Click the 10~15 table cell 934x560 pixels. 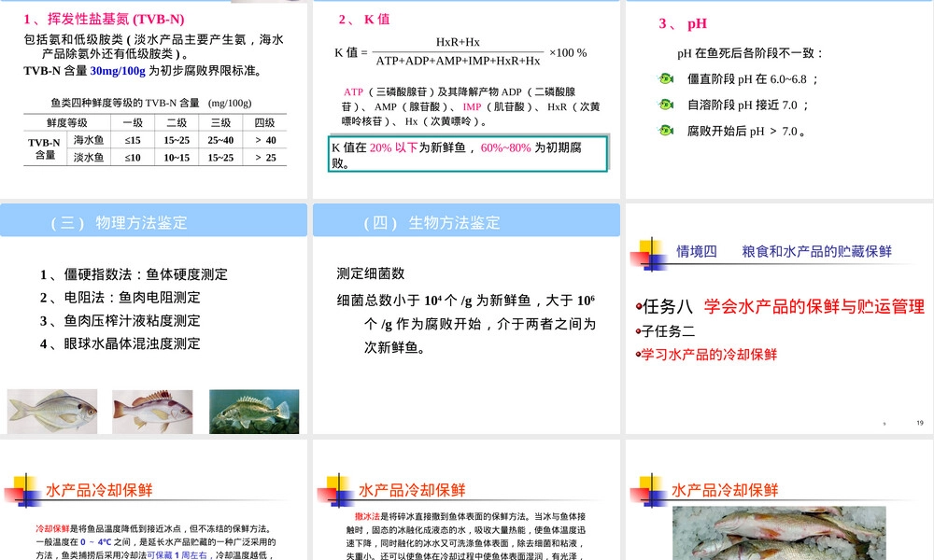(177, 158)
